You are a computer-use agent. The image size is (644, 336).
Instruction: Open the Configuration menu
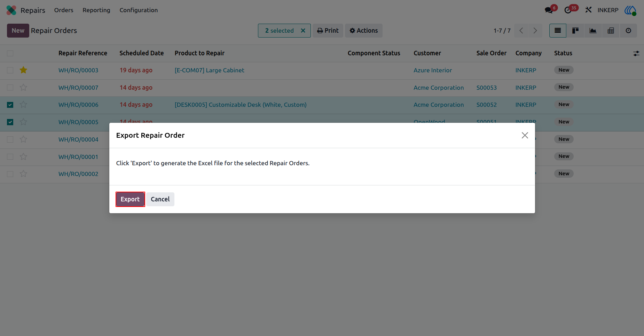tap(139, 10)
